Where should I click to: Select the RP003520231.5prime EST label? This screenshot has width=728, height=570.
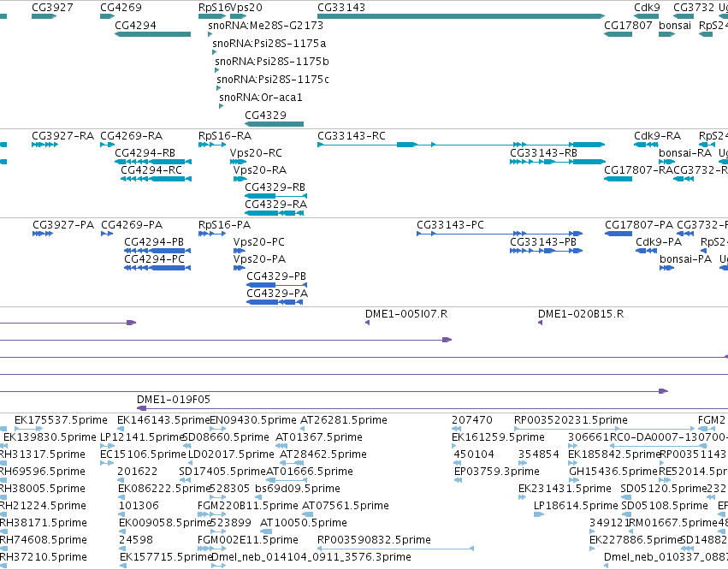tap(571, 420)
